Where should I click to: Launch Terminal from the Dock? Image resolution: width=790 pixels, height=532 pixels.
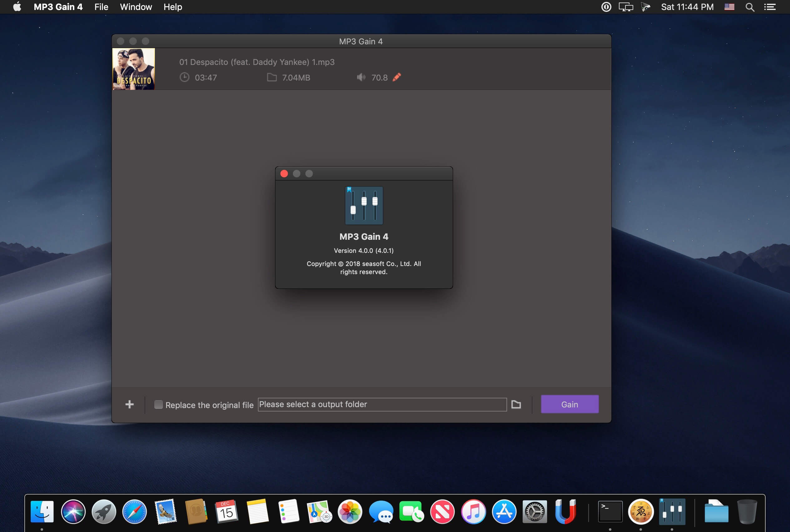pyautogui.click(x=610, y=511)
